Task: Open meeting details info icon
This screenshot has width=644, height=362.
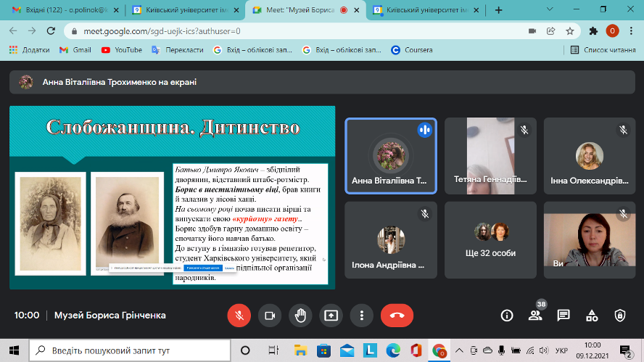Action: pyautogui.click(x=507, y=316)
